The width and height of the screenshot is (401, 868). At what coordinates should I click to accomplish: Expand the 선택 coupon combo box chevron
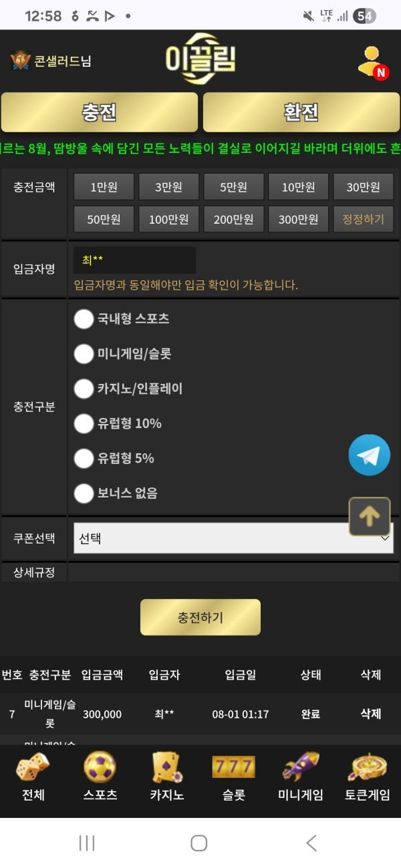click(386, 538)
